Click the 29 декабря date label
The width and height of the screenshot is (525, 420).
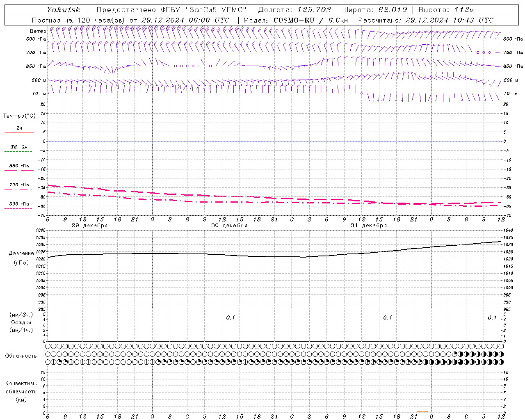90,226
